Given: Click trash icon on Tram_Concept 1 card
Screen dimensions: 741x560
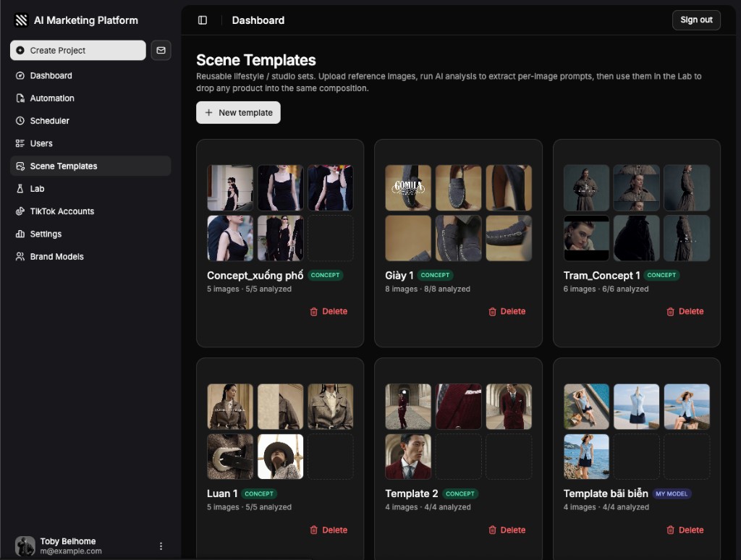Looking at the screenshot, I should click(x=670, y=311).
